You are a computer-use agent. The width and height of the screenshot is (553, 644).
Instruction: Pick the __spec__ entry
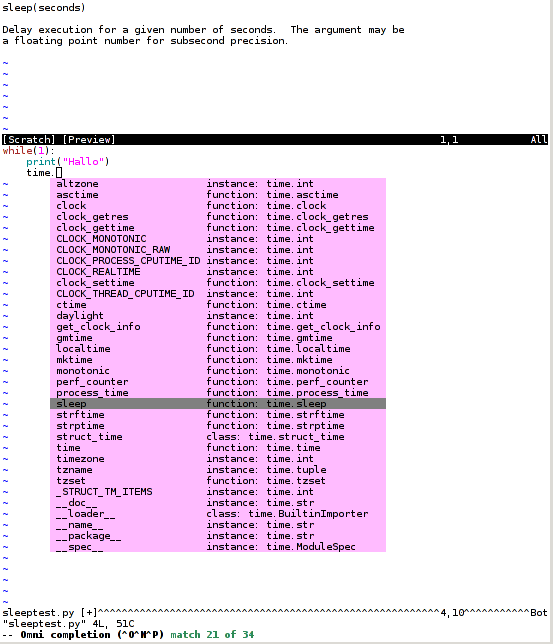coord(218,547)
